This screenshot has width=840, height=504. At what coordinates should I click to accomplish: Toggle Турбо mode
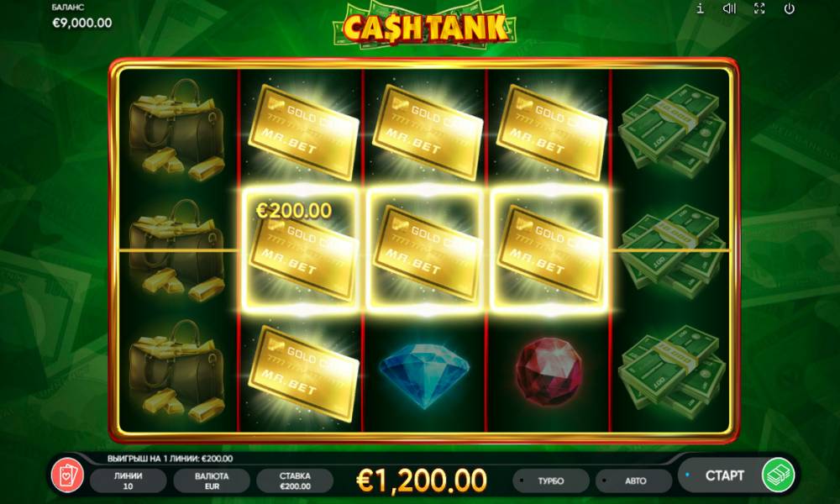[551, 480]
